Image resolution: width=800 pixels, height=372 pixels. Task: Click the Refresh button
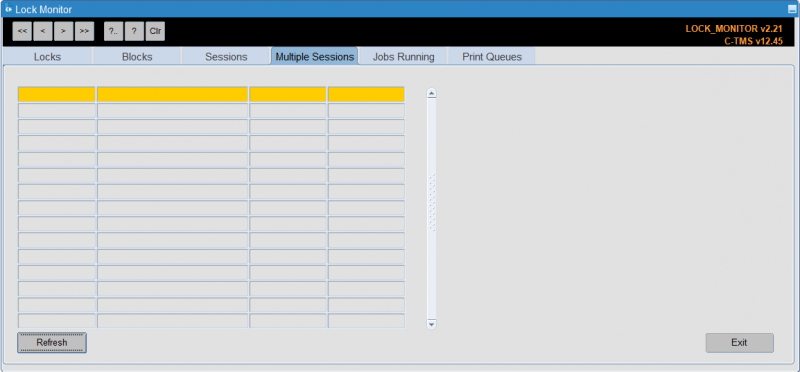[x=52, y=342]
